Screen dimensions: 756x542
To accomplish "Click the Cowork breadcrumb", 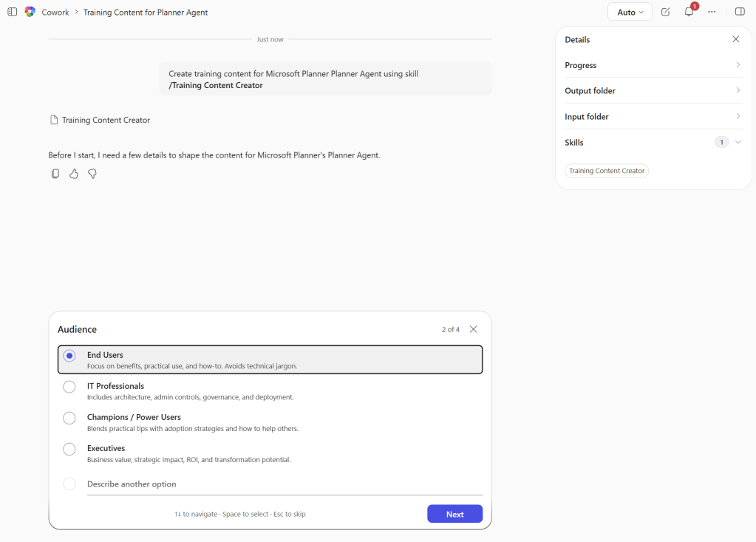I will pos(56,13).
